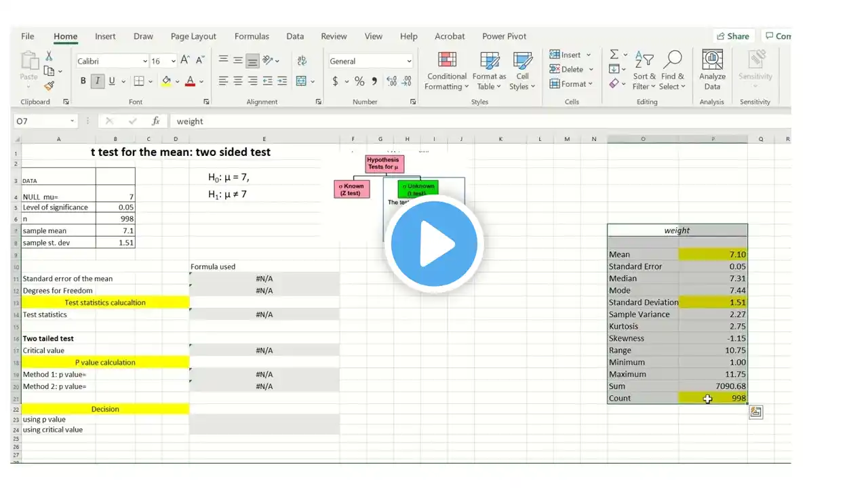Open the Fill down-arrow menu in Editing
Screen dimensions: 868x488
616,69
